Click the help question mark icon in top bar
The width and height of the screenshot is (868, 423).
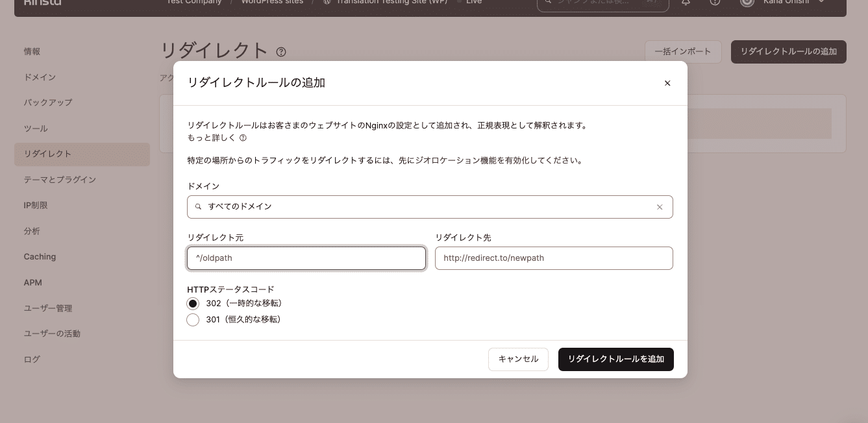pos(715,2)
